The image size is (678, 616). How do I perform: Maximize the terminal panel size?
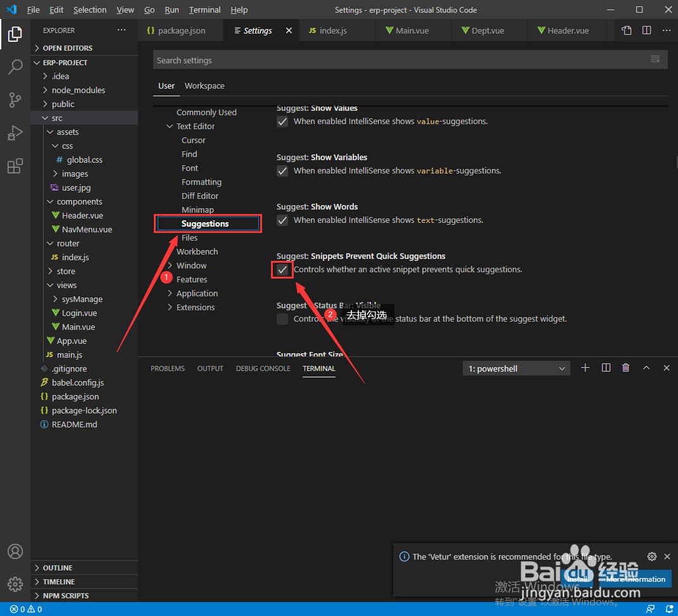646,368
